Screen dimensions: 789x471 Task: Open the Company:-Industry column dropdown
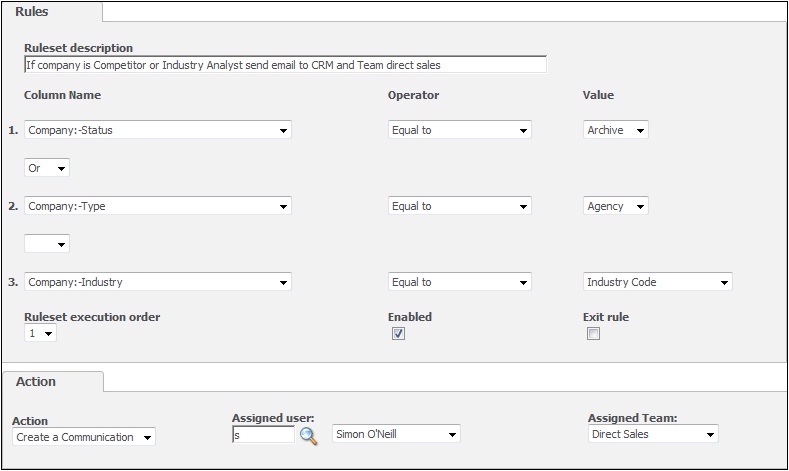pyautogui.click(x=157, y=282)
